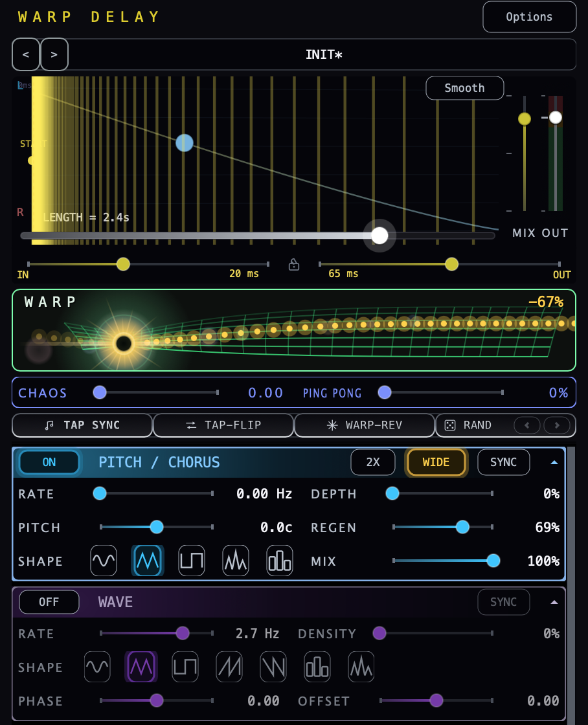Collapse the Wave section

[554, 602]
